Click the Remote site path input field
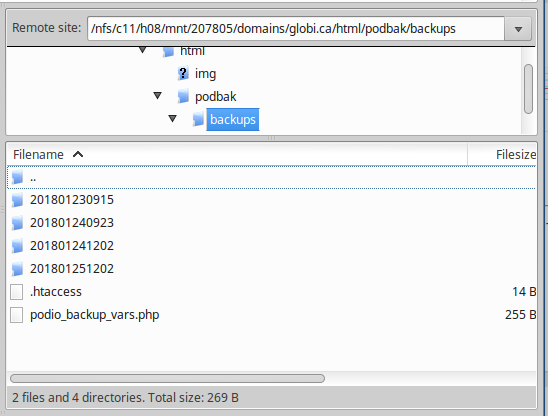548x416 pixels. coord(296,29)
